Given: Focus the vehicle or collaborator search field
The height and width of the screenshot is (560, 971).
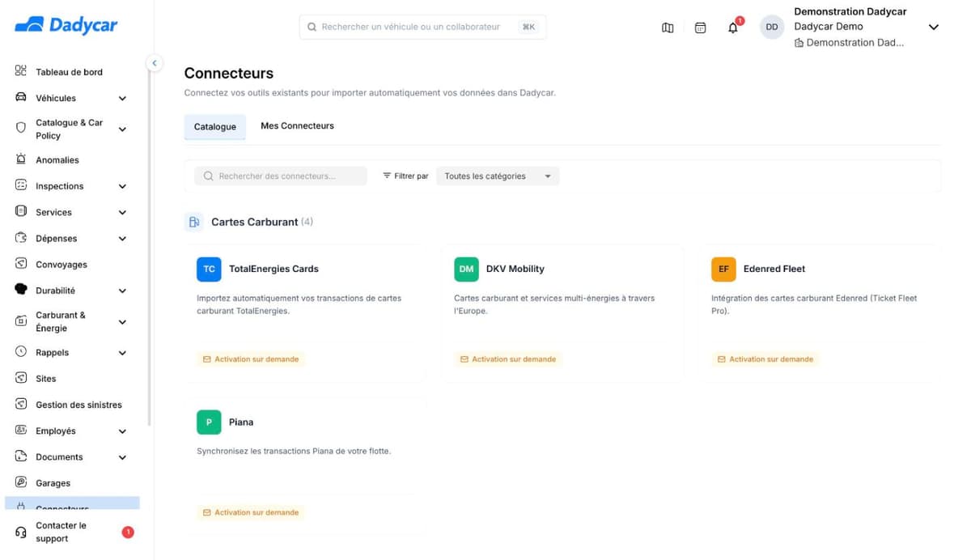Looking at the screenshot, I should [x=422, y=27].
